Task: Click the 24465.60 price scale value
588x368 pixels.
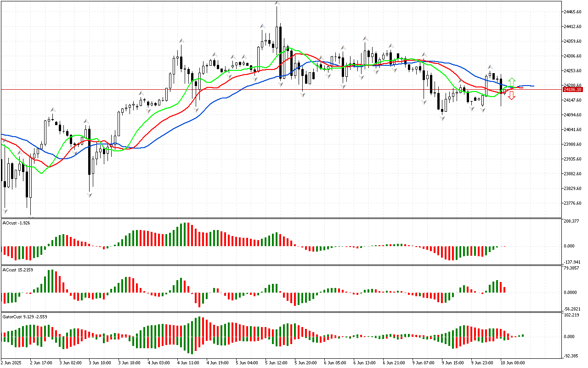Action: click(x=572, y=12)
